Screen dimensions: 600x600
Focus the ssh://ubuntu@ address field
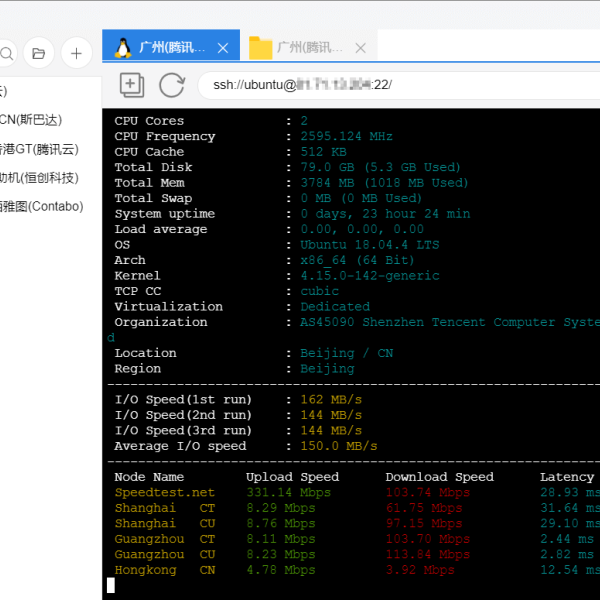[x=398, y=85]
